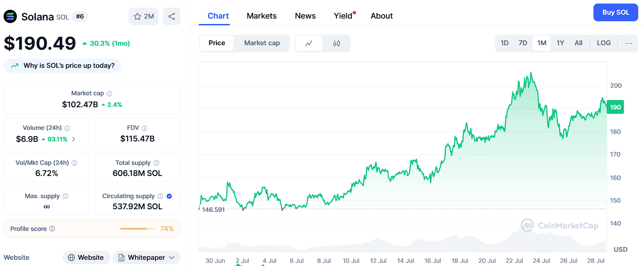The height and width of the screenshot is (266, 644).
Task: Open the chart more options ellipsis
Action: click(629, 43)
